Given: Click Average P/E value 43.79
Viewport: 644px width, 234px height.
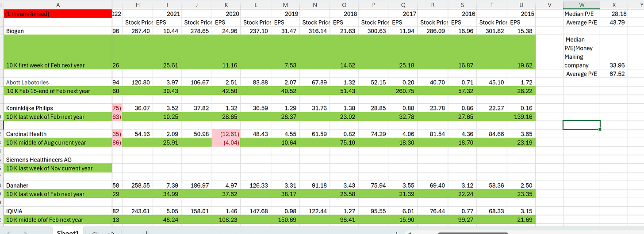Looking at the screenshot, I should click(614, 22).
